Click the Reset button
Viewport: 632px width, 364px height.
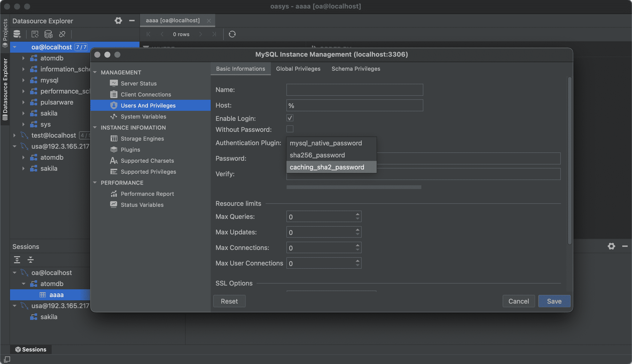click(229, 301)
